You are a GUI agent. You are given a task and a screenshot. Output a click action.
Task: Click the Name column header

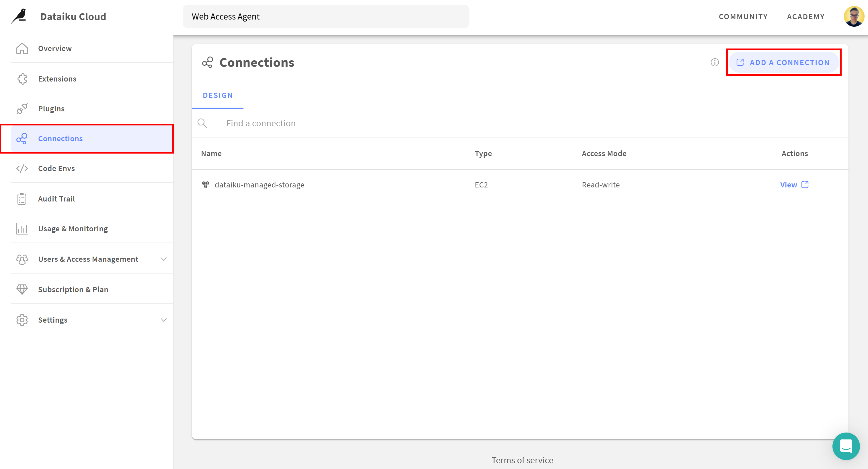(211, 153)
